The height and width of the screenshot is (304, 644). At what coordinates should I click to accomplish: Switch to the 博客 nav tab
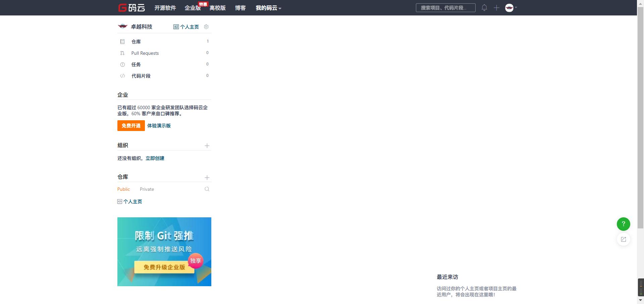[x=240, y=8]
